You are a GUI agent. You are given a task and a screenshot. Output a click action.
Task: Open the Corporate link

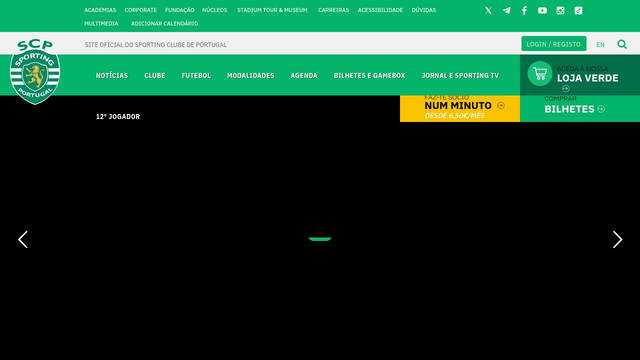point(140,10)
